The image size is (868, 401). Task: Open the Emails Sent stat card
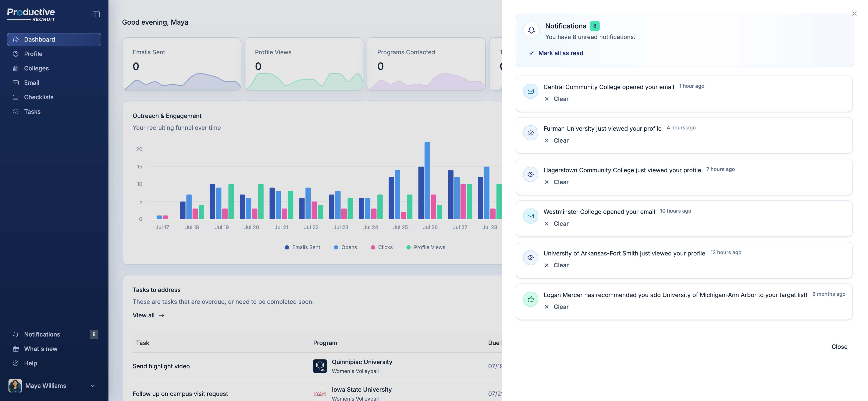click(182, 64)
